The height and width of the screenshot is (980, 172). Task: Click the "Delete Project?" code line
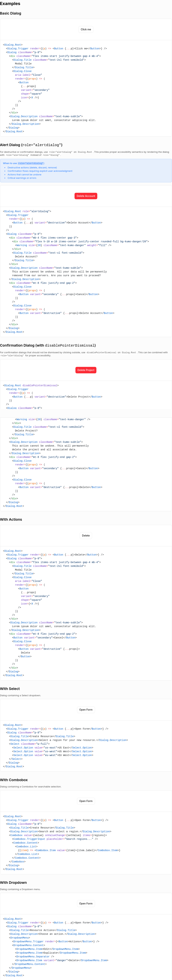click(x=26, y=431)
